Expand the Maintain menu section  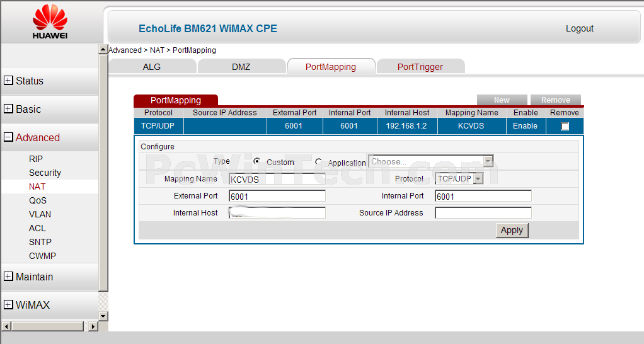pyautogui.click(x=8, y=276)
